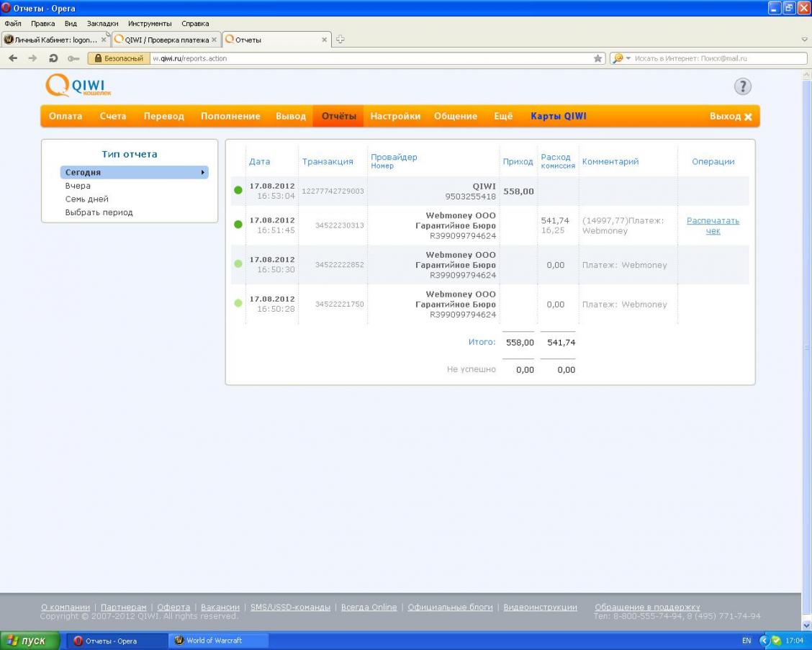Switch to World of Warcraft taskbar button
The width and height of the screenshot is (812, 650).
[x=217, y=641]
